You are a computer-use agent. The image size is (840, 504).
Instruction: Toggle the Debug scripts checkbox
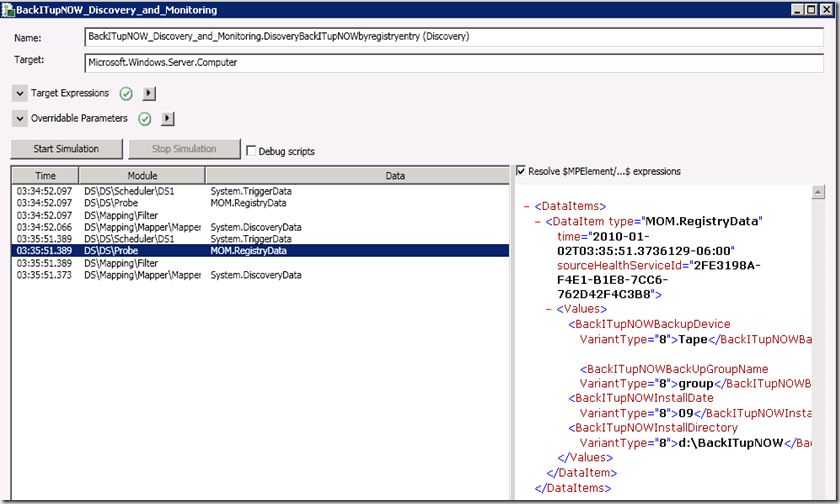point(251,151)
